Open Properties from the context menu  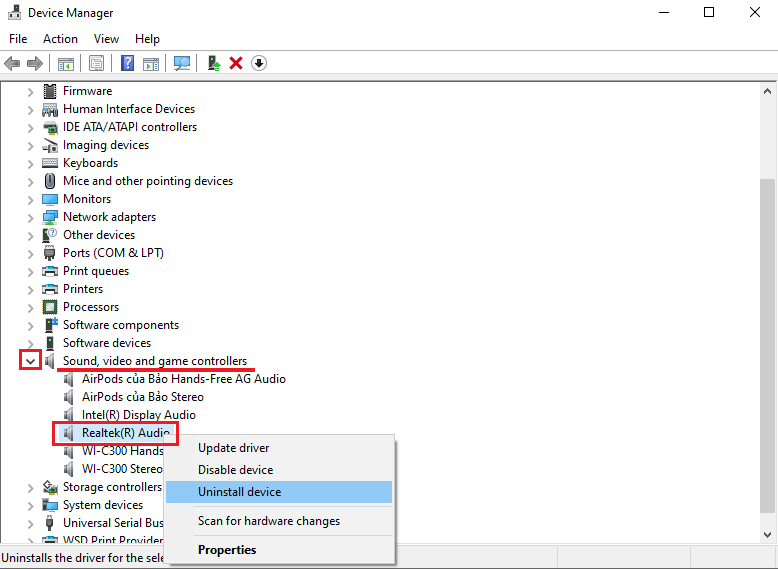pyautogui.click(x=278, y=550)
